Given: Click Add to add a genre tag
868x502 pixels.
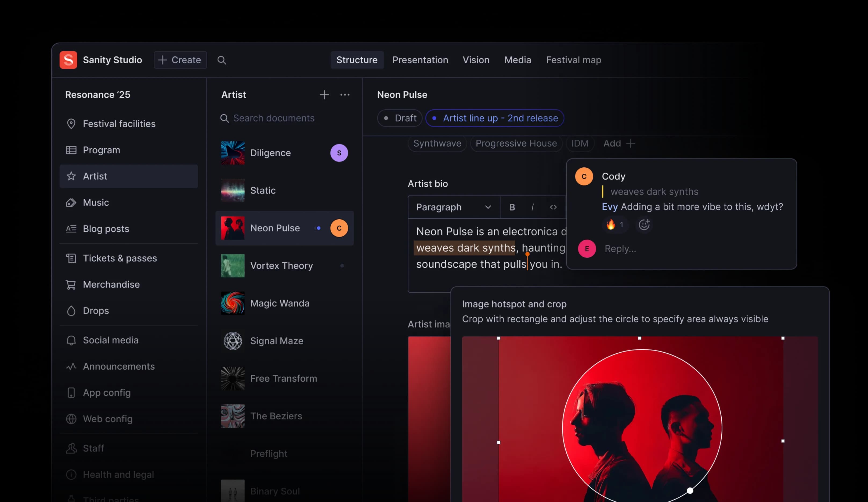Looking at the screenshot, I should 619,144.
